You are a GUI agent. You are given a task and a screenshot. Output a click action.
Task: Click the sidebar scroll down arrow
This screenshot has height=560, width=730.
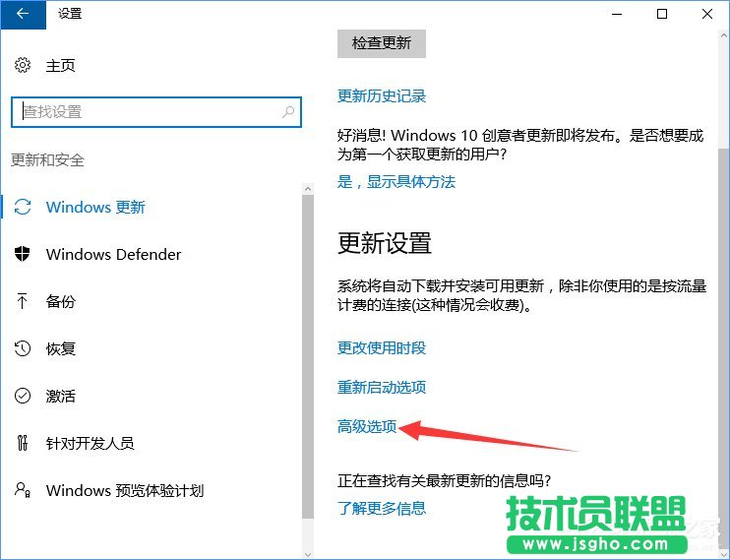pos(307,554)
